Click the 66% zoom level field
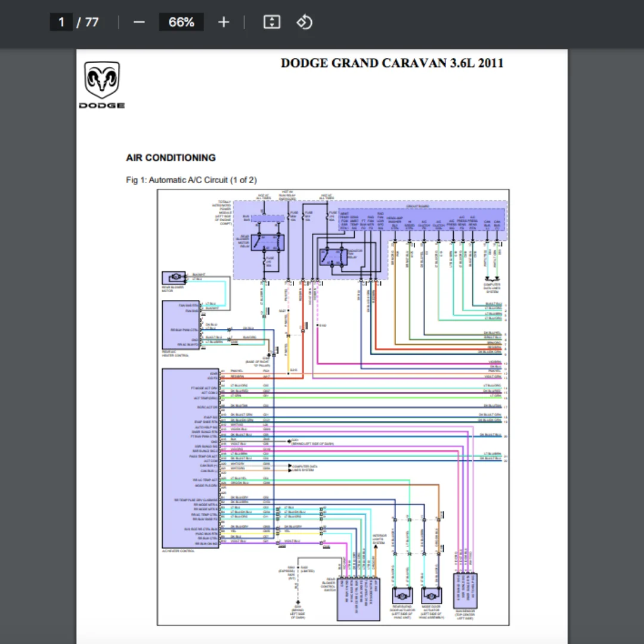Image resolution: width=644 pixels, height=644 pixels. pyautogui.click(x=181, y=22)
